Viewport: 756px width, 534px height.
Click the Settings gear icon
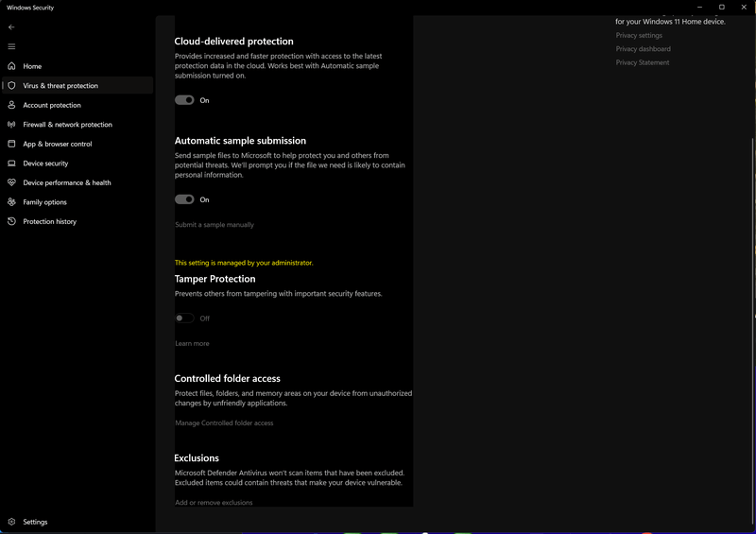coord(11,522)
